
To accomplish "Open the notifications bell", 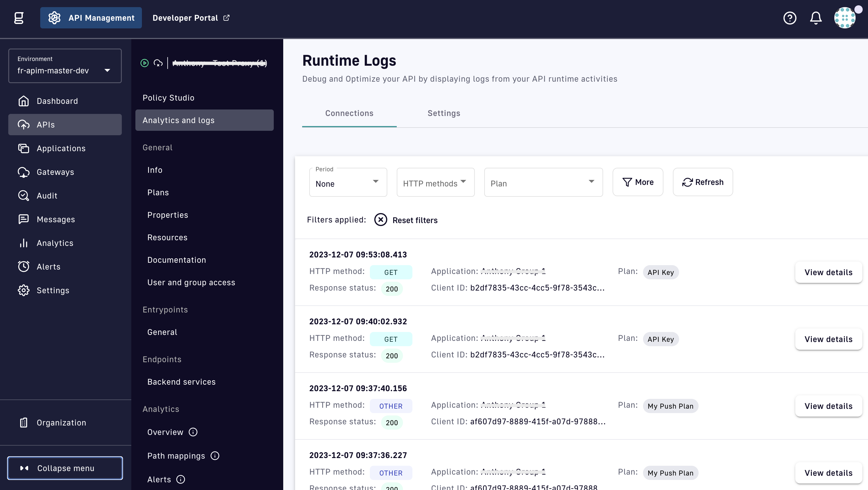I will click(815, 18).
